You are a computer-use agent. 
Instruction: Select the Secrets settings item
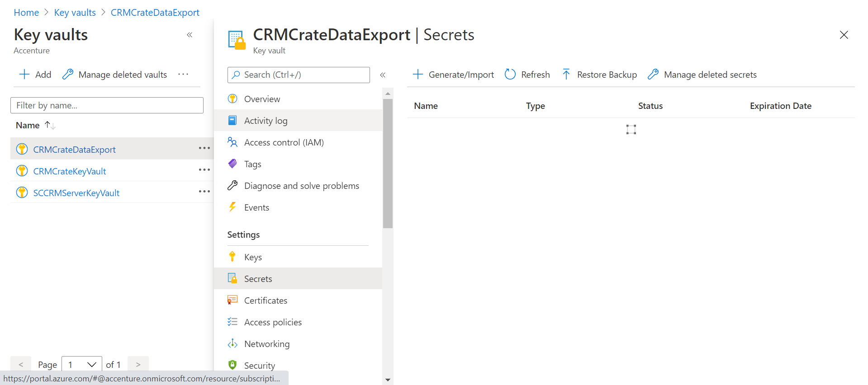[298, 279]
